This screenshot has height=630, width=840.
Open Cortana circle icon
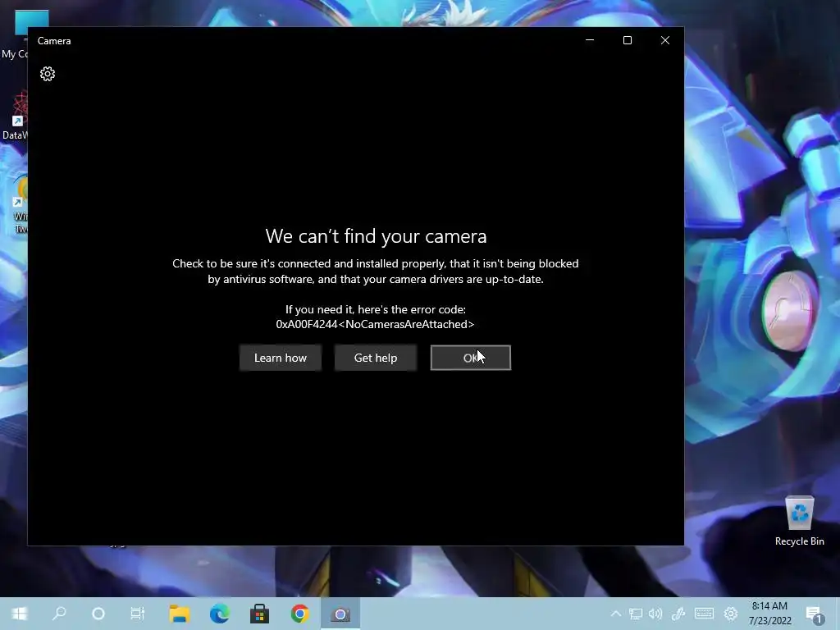click(x=98, y=614)
